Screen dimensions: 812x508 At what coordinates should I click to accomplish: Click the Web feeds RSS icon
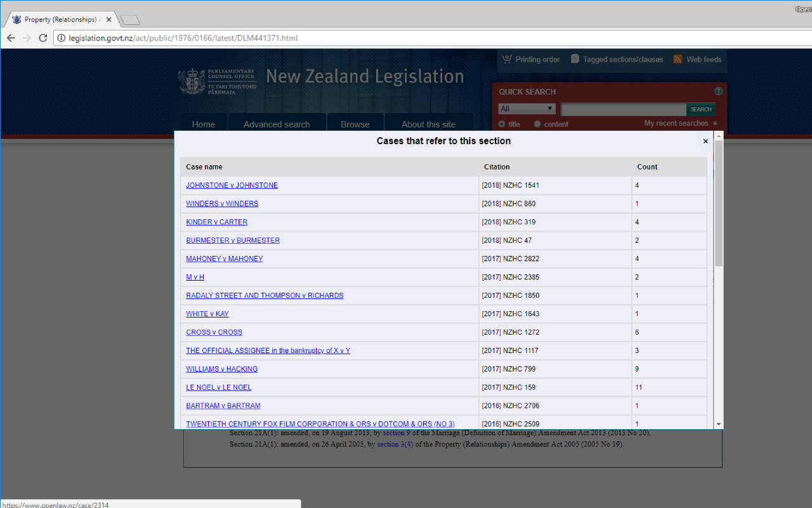tap(678, 59)
